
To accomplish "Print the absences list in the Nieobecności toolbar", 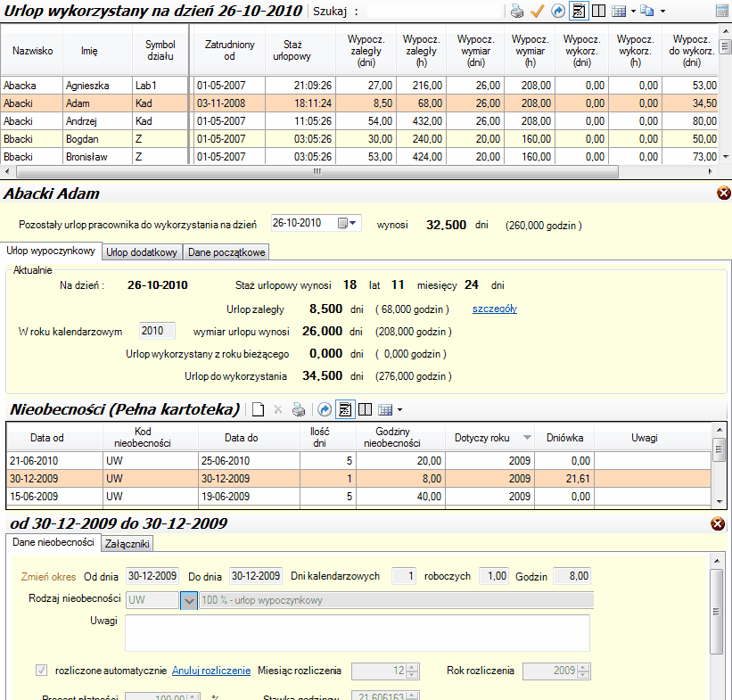I will click(x=299, y=410).
